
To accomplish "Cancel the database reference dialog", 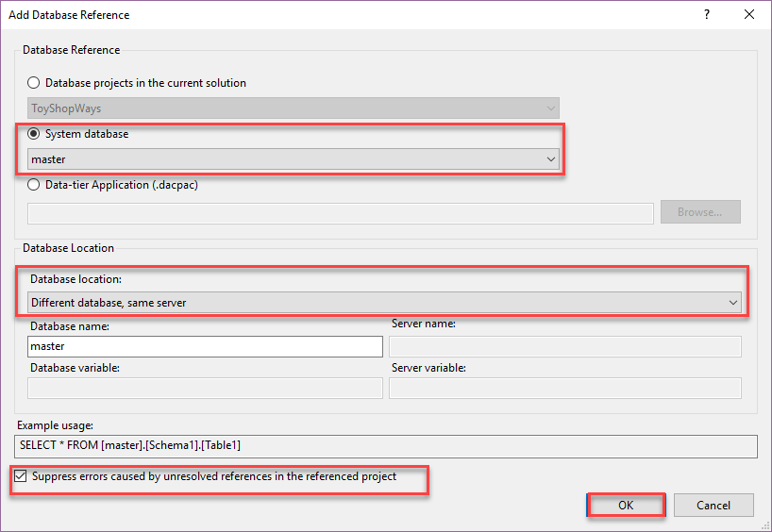I will [x=713, y=505].
